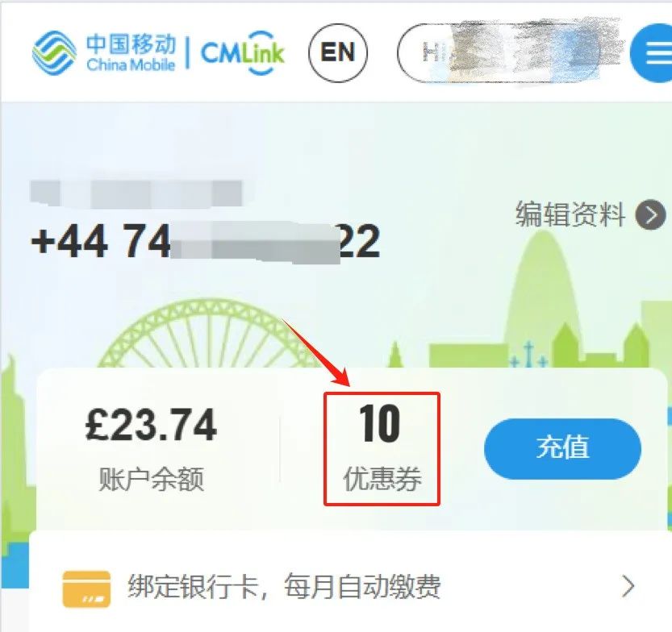Open the 编辑资料 link

[x=570, y=214]
